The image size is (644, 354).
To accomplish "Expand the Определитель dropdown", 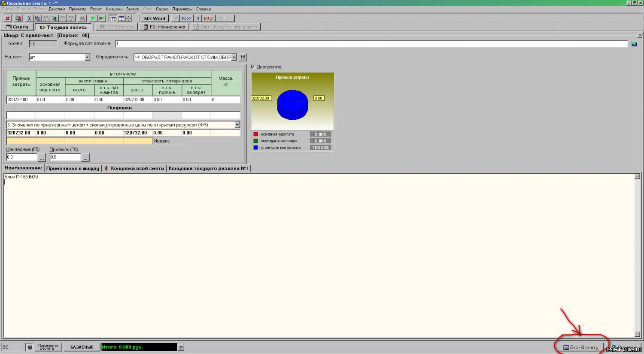I will [234, 57].
